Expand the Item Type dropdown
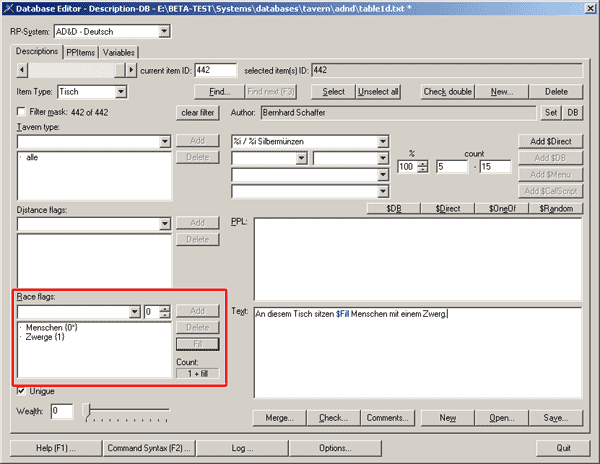Screen dimensions: 600x464 coord(121,92)
